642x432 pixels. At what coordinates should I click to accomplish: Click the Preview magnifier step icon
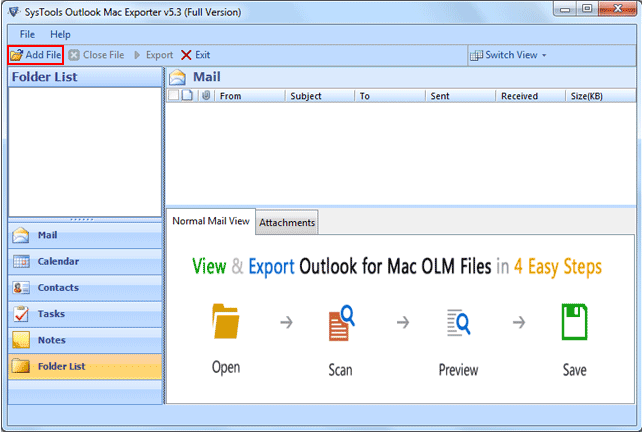(x=458, y=323)
